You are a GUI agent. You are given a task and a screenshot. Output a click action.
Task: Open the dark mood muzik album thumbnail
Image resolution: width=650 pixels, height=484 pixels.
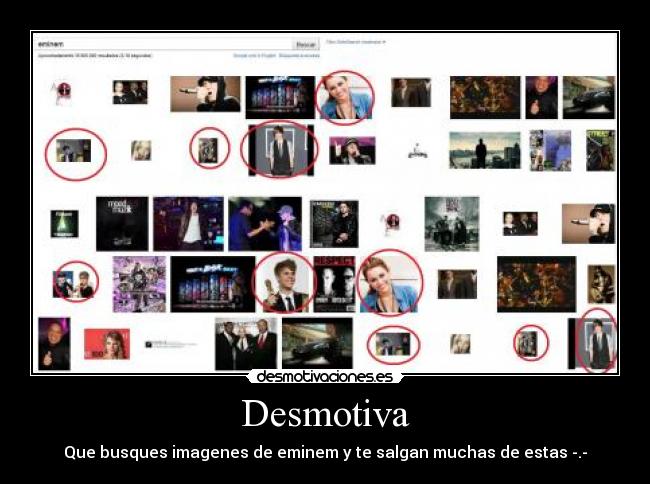[x=122, y=224]
